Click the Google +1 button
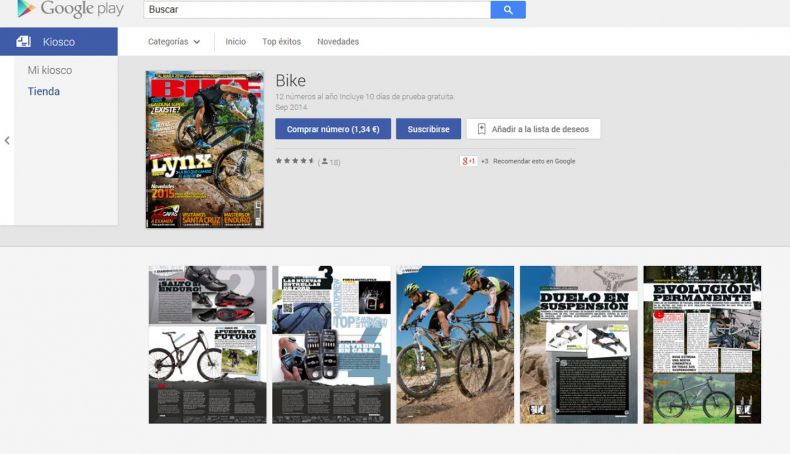This screenshot has height=454, width=790. click(468, 161)
